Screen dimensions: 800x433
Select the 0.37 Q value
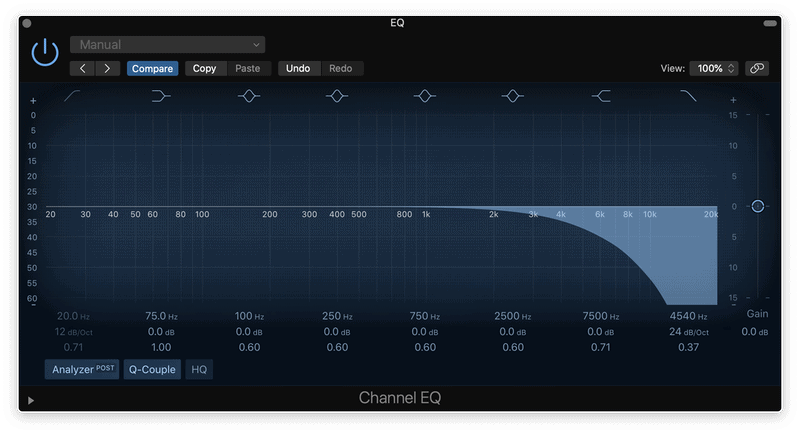coord(689,347)
